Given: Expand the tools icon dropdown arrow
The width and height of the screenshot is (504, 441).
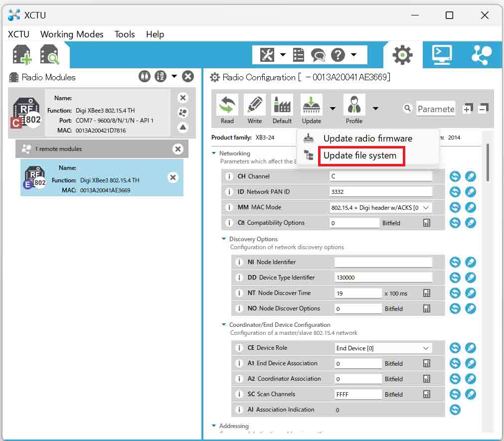Looking at the screenshot, I should click(x=283, y=55).
